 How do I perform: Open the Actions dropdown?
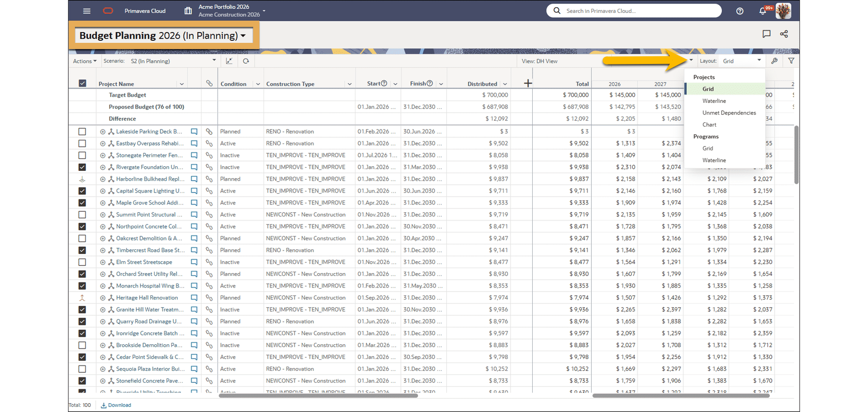(x=85, y=61)
